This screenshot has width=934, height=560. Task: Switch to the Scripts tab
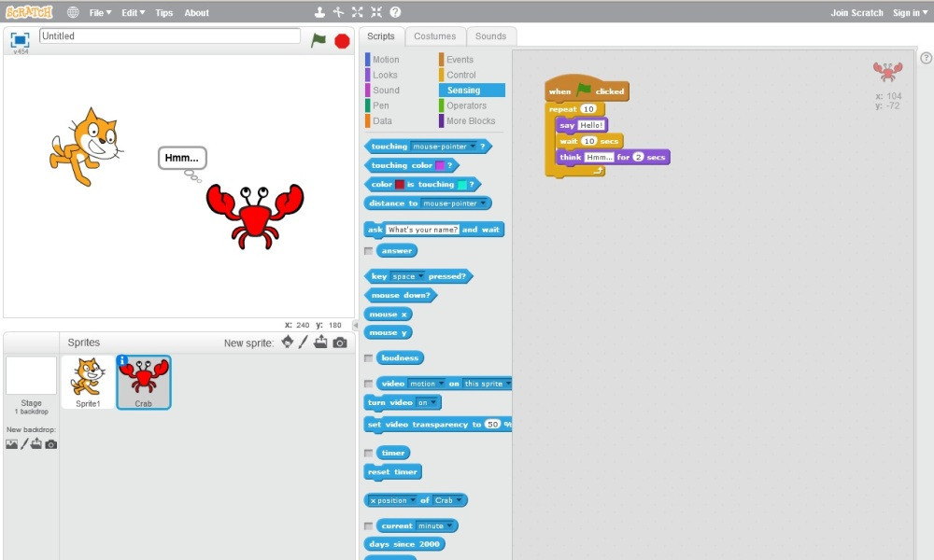click(x=381, y=36)
